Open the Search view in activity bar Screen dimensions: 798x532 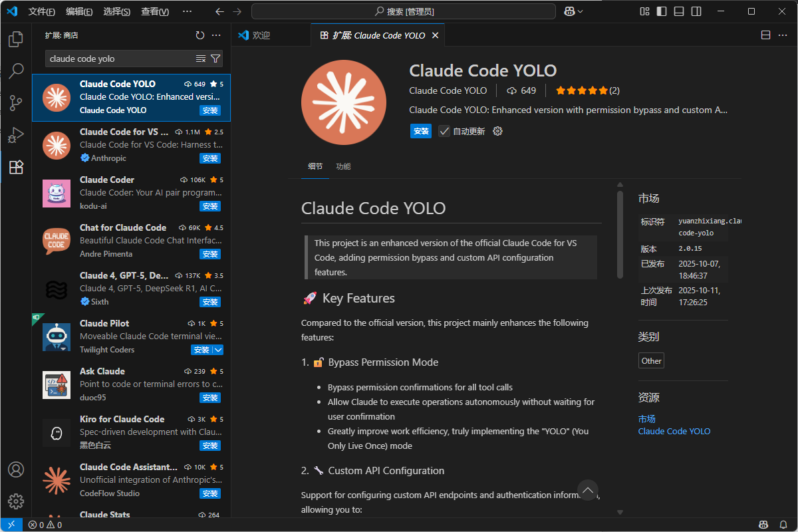point(15,70)
